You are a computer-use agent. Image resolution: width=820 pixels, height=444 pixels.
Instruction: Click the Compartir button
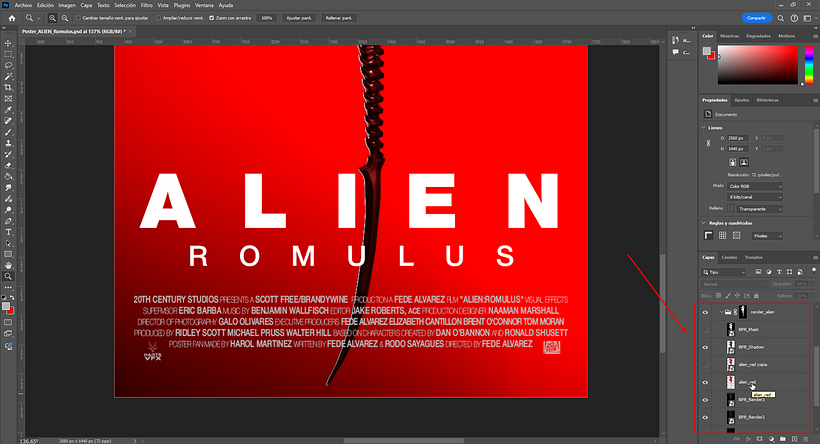pyautogui.click(x=756, y=18)
